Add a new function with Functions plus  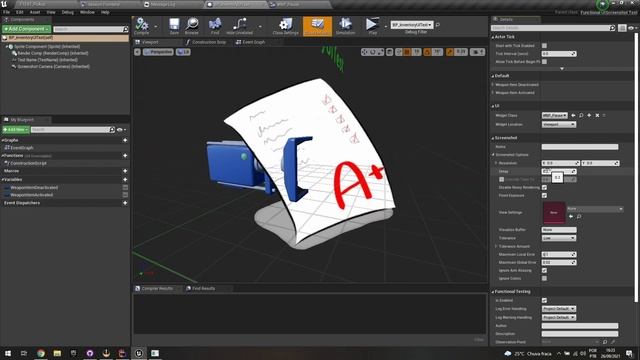125,156
